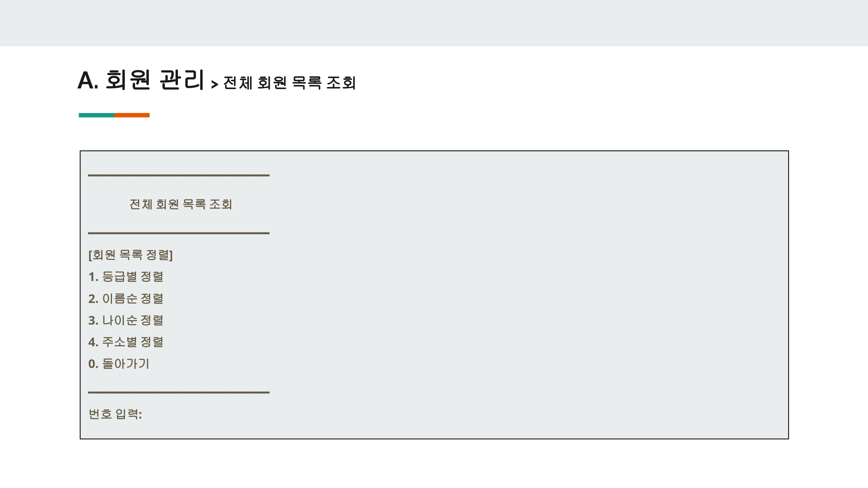Pick the '3. 나이순 정렬' option
Screen dimensions: 868x488
pos(126,320)
